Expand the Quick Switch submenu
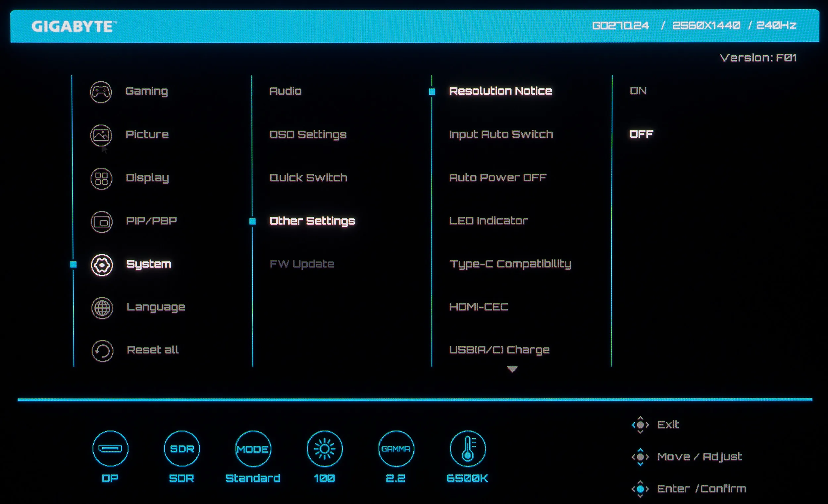Image resolution: width=828 pixels, height=504 pixels. [x=308, y=177]
